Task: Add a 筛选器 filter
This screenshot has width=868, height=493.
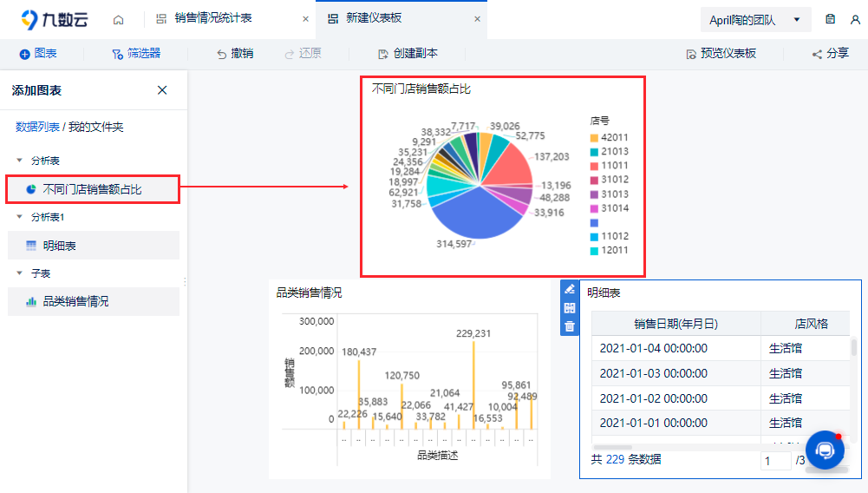Action: [136, 53]
